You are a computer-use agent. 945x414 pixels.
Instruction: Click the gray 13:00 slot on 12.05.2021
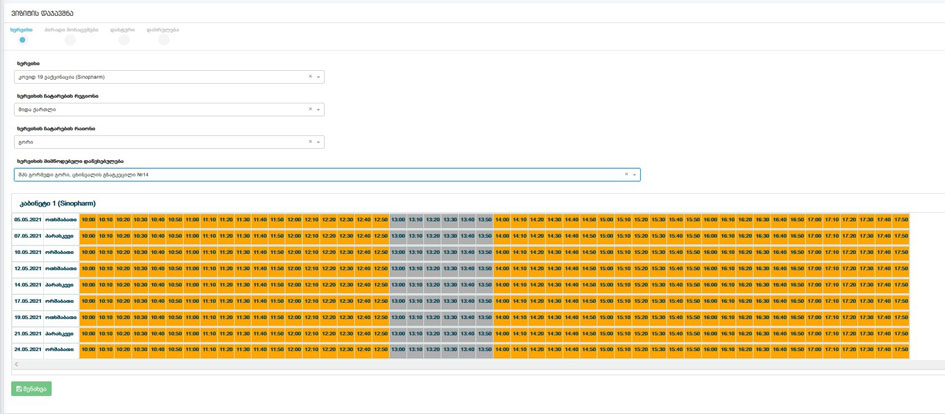pyautogui.click(x=398, y=268)
